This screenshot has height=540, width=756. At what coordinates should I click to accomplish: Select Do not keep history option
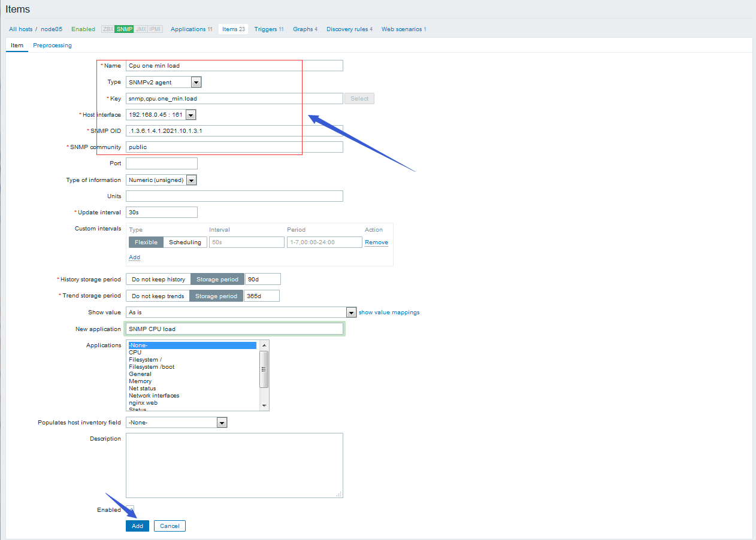click(x=158, y=280)
